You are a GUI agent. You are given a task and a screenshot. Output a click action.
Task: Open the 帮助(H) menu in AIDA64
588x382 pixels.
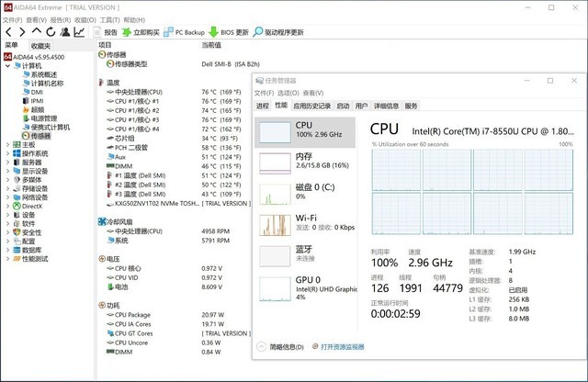134,20
